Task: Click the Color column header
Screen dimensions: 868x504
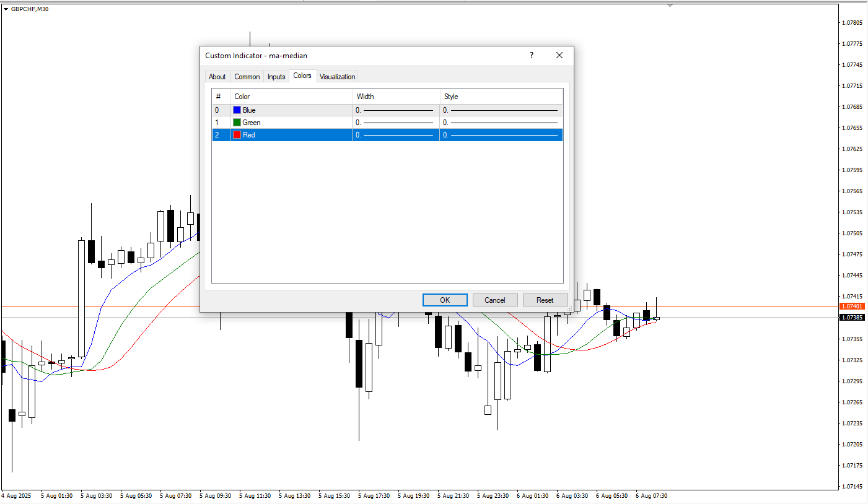Action: tap(291, 97)
